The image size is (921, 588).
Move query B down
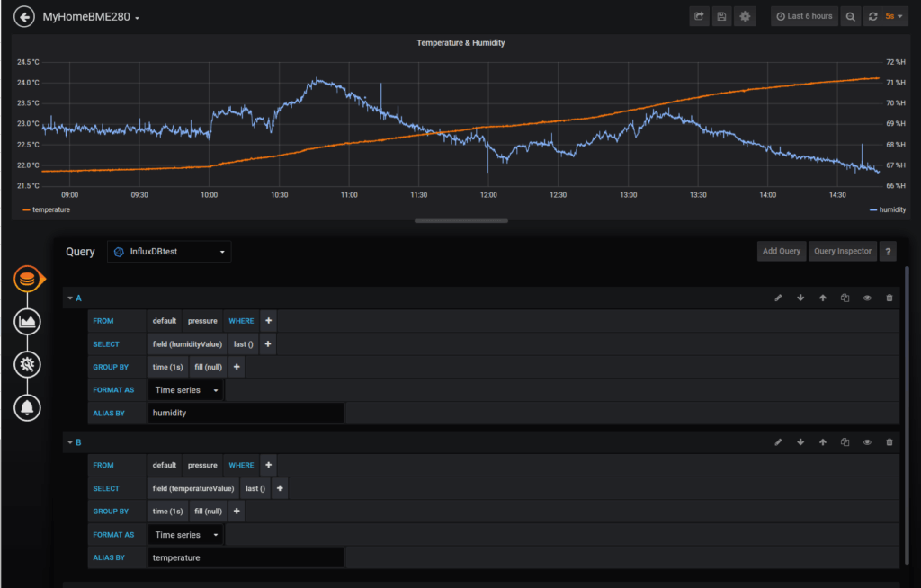tap(800, 442)
